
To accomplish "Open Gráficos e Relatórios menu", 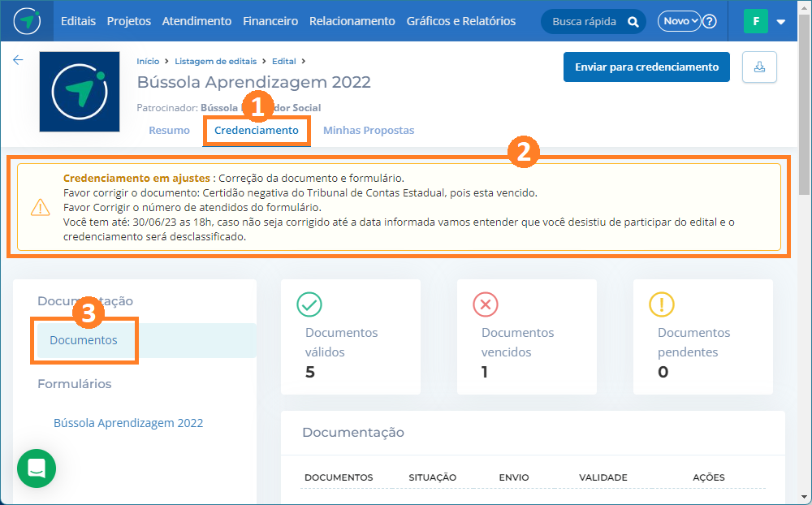I will pos(461,21).
